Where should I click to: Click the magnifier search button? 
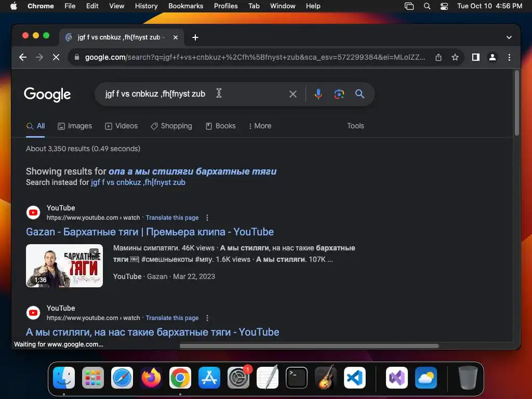[x=360, y=94]
